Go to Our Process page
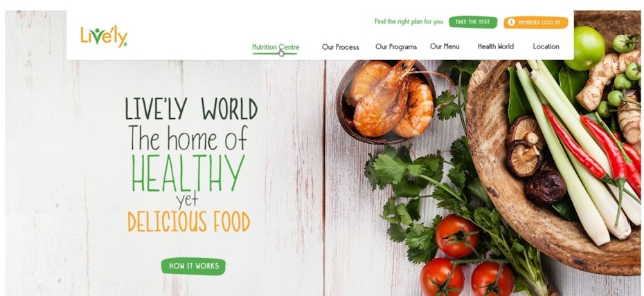The width and height of the screenshot is (644, 296). pos(341,47)
